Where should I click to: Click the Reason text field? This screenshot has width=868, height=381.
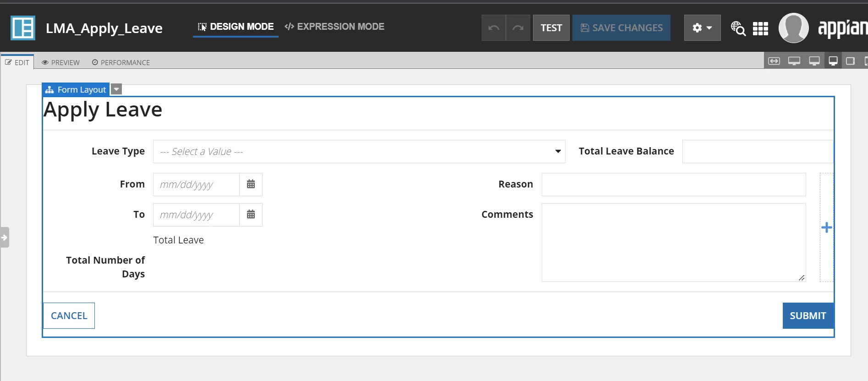point(674,184)
